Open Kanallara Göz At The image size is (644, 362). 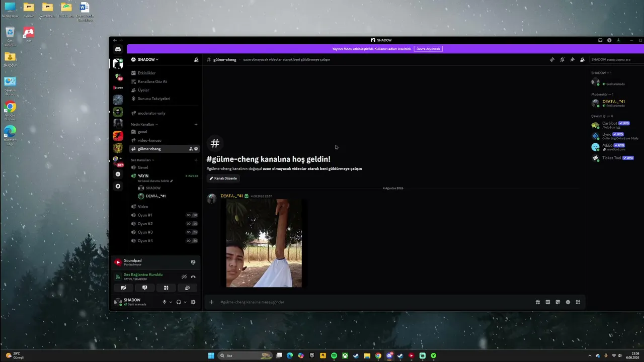click(x=165, y=81)
